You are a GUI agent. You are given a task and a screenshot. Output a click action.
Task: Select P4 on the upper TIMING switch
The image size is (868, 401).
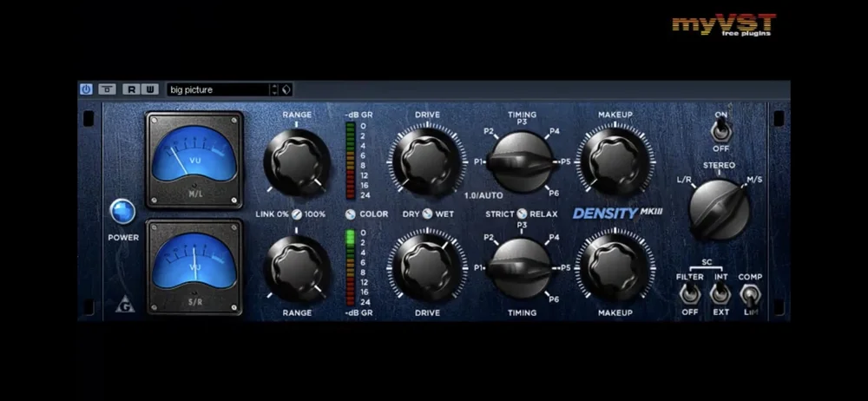tap(554, 131)
